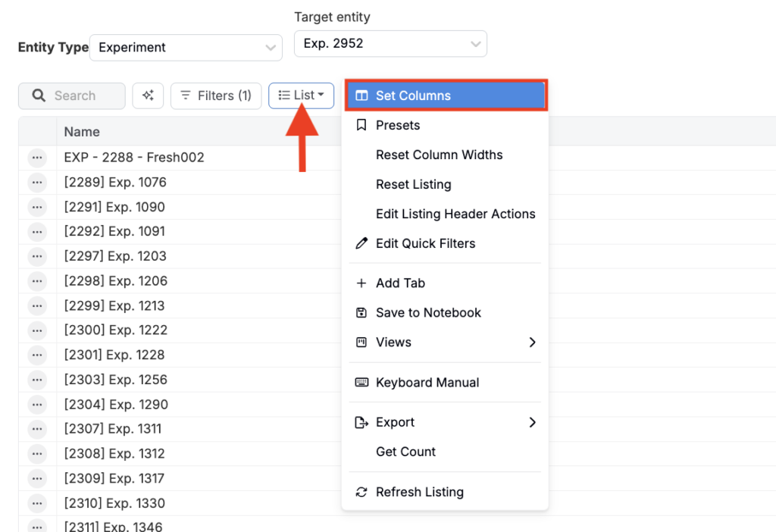This screenshot has width=776, height=532.
Task: Click Save to Notebook disk icon entry
Action: 427,312
